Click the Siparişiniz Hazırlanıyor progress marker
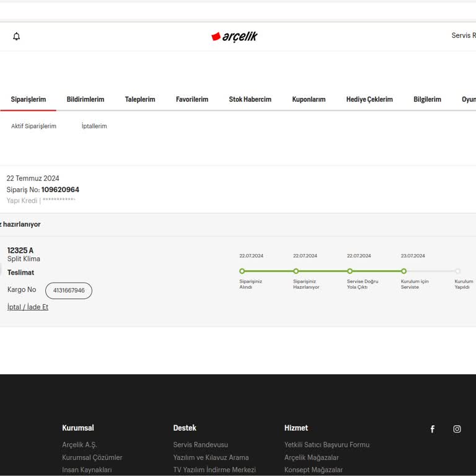This screenshot has width=476, height=476. [296, 271]
